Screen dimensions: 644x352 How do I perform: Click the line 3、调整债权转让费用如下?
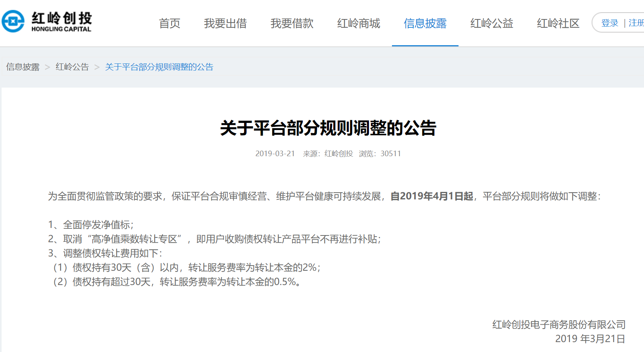pos(105,253)
